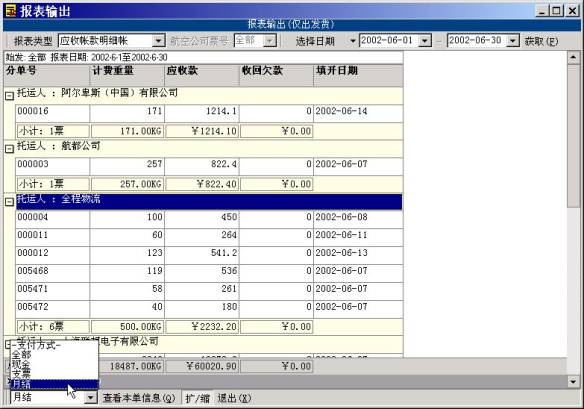Viewport: 584px width, 409px height.
Task: Collapse the 阿尔卑斯（中国）有限公司 shipper group
Action: 9,96
